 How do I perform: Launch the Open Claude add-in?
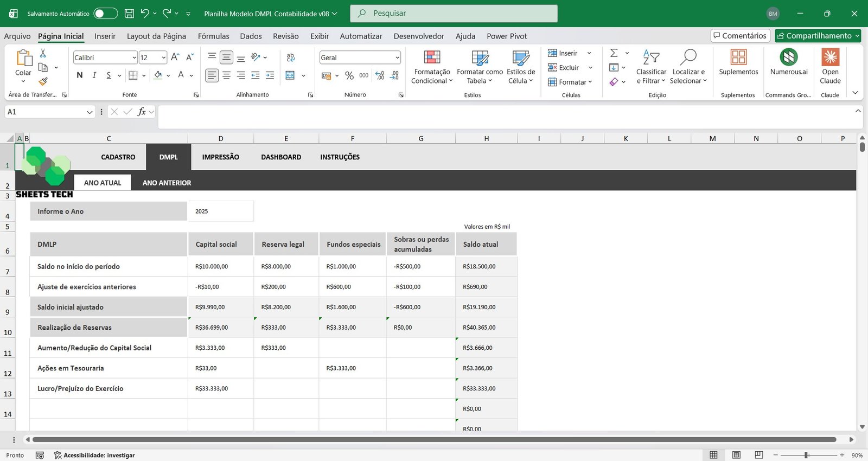[830, 57]
